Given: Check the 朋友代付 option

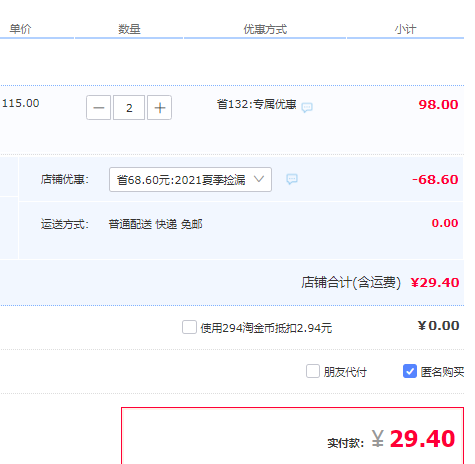Looking at the screenshot, I should [313, 371].
